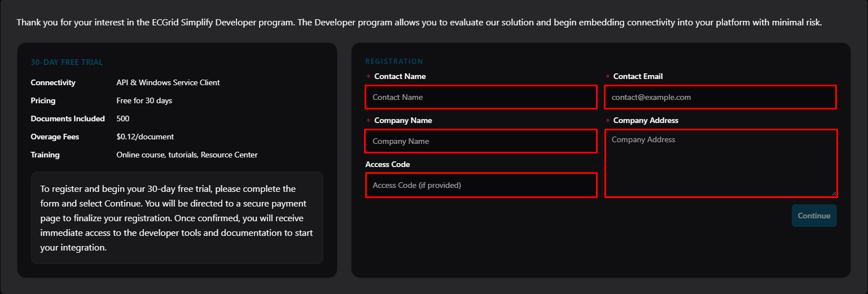Focus the Contact Email field
This screenshot has width=868, height=294.
720,97
